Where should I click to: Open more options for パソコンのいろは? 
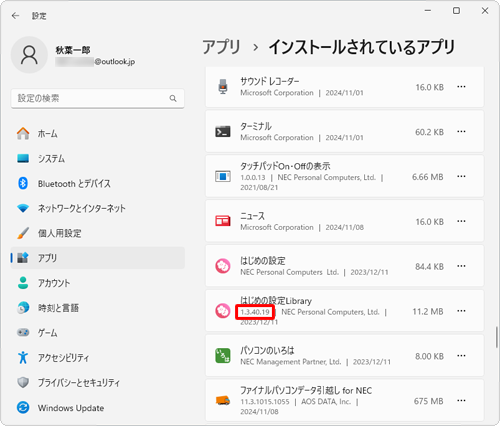[461, 356]
